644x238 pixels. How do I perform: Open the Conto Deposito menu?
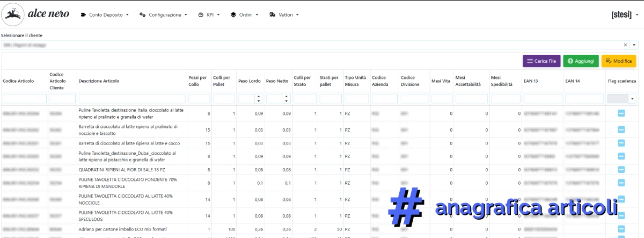tap(105, 15)
